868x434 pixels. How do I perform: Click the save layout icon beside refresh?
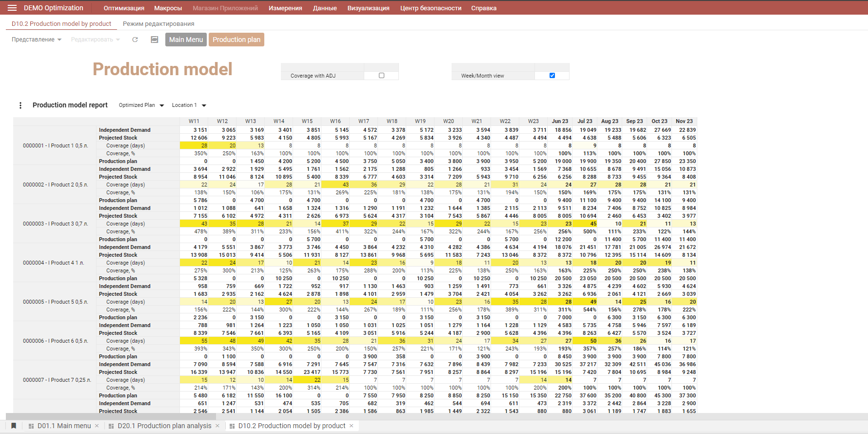click(155, 40)
